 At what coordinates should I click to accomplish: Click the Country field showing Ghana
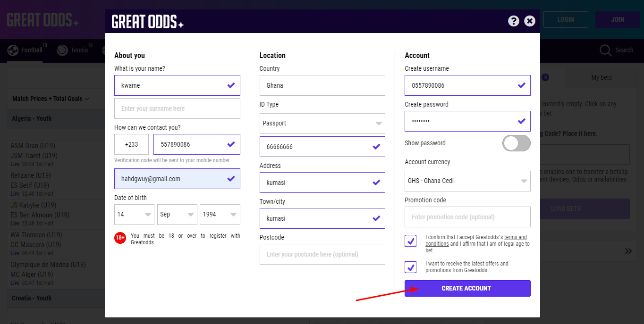(322, 85)
